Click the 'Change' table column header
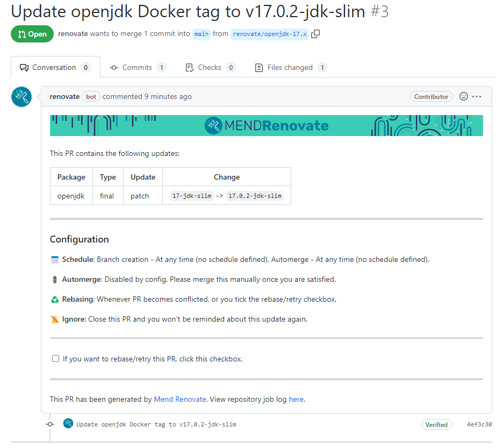 pos(227,177)
